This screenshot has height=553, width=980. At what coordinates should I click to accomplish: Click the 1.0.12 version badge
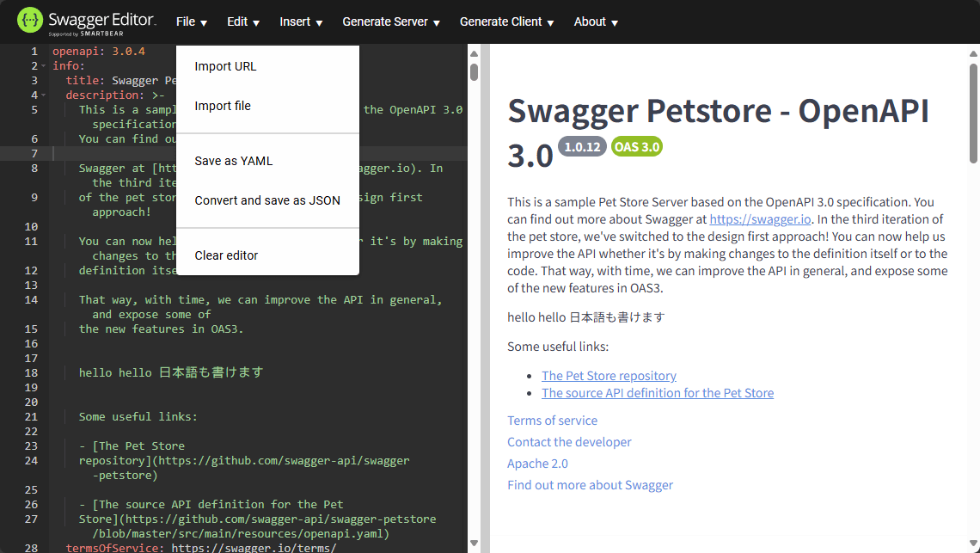click(582, 146)
